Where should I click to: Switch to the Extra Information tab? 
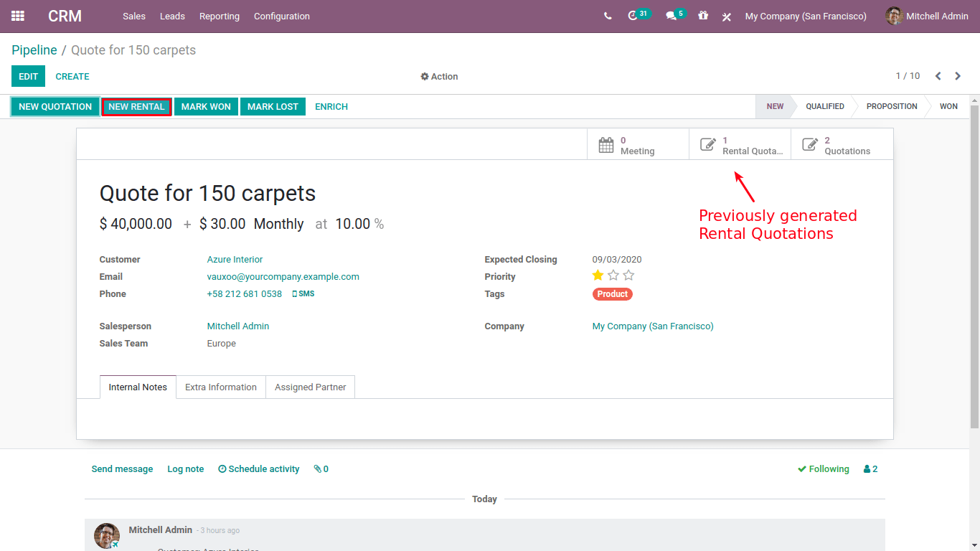click(x=221, y=387)
